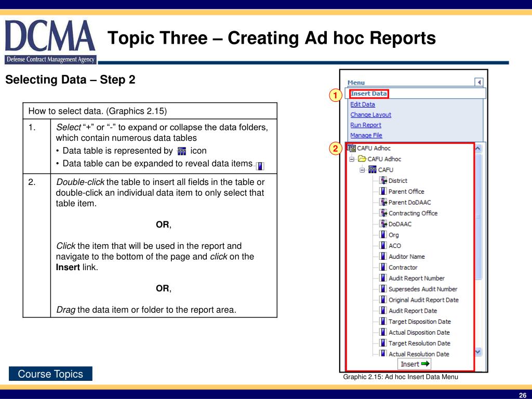Select the CAFU Adhoc root package icon
Viewport: 532px width, 399px height.
352,148
